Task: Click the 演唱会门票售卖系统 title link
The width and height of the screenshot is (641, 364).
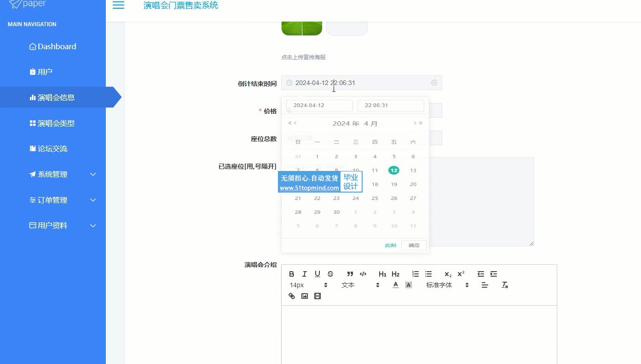Action: coord(181,6)
